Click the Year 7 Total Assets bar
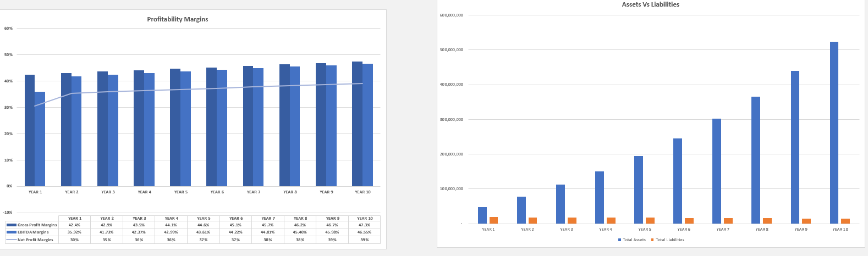This screenshot has width=868, height=256. pyautogui.click(x=717, y=171)
